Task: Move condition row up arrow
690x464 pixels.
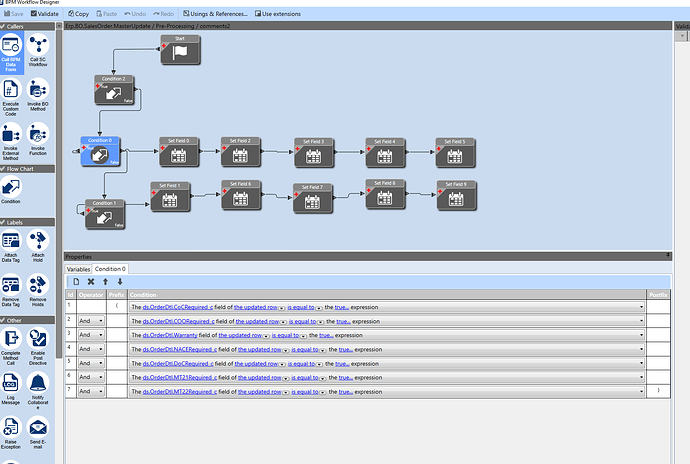Action: coord(105,282)
